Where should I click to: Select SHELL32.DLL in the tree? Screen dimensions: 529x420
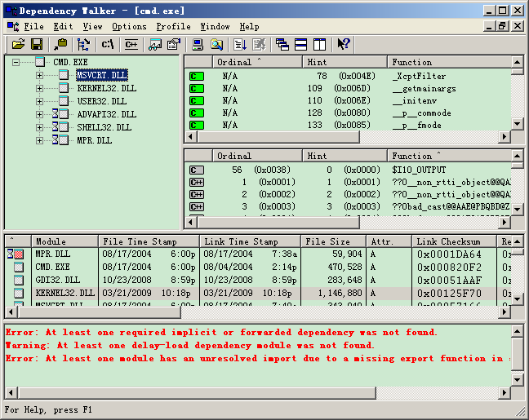pyautogui.click(x=104, y=127)
